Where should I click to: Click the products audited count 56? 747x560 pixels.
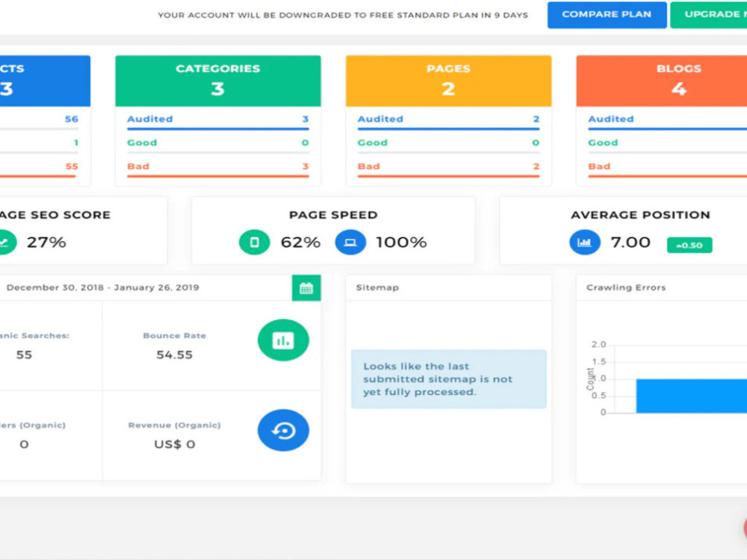coord(72,119)
